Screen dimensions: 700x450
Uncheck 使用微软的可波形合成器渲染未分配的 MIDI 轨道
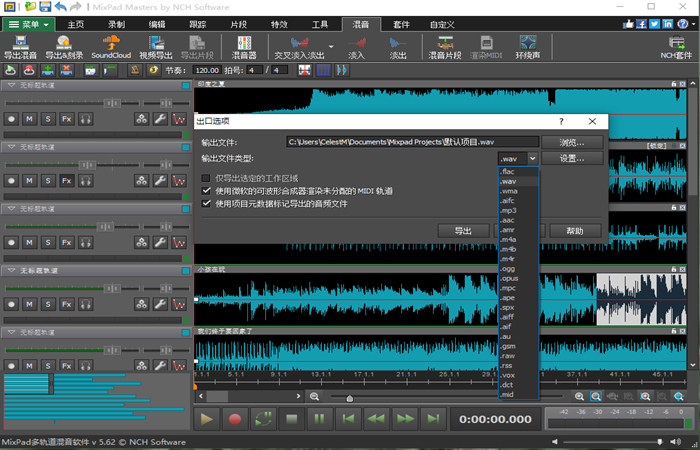[x=206, y=191]
